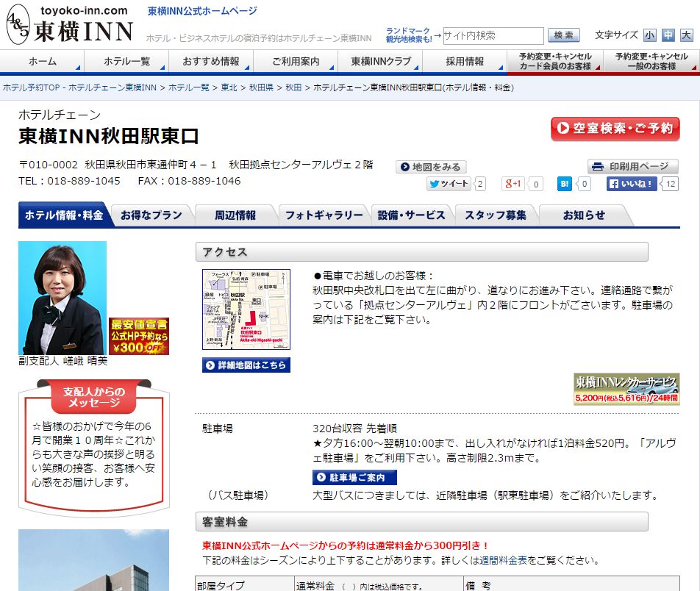This screenshot has width=700, height=591.
Task: Click the ランドマーク観光地検索も! link
Action: click(x=409, y=35)
